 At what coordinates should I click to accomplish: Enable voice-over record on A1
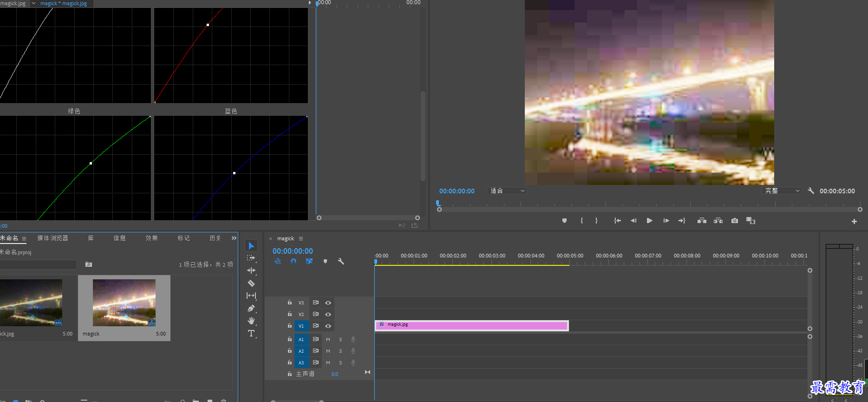(x=353, y=339)
